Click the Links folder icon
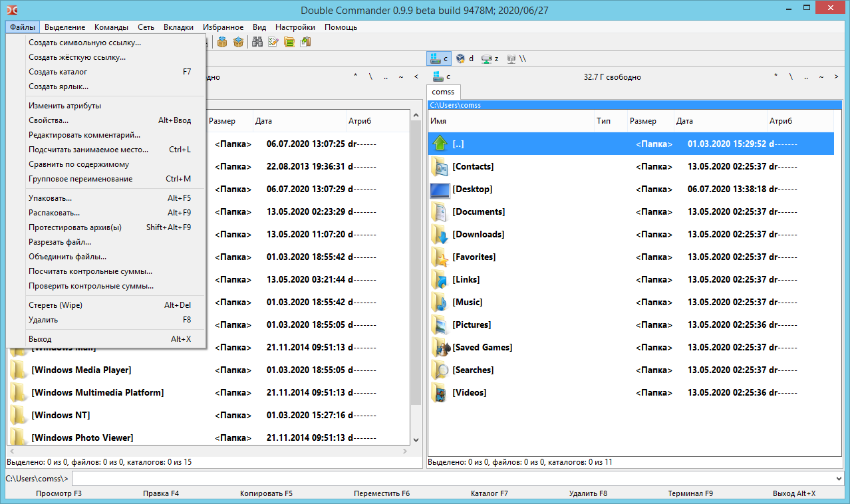This screenshot has width=850, height=504. tap(440, 279)
